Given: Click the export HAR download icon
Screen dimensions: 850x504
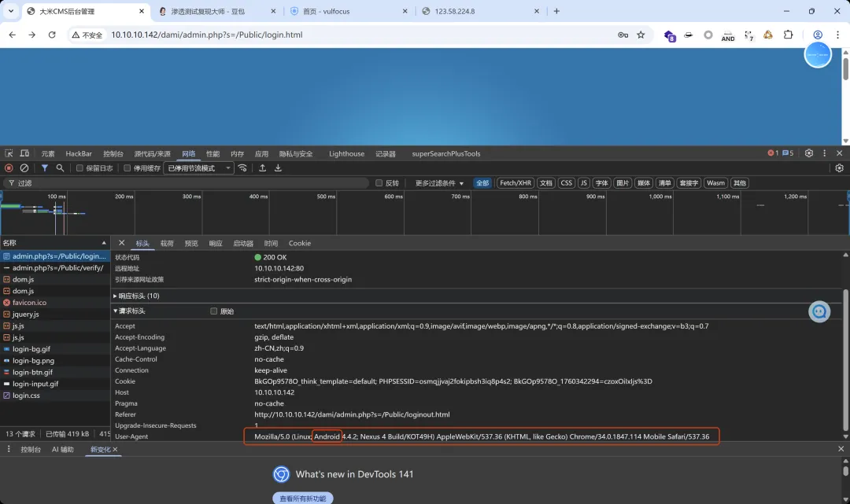Looking at the screenshot, I should (278, 168).
